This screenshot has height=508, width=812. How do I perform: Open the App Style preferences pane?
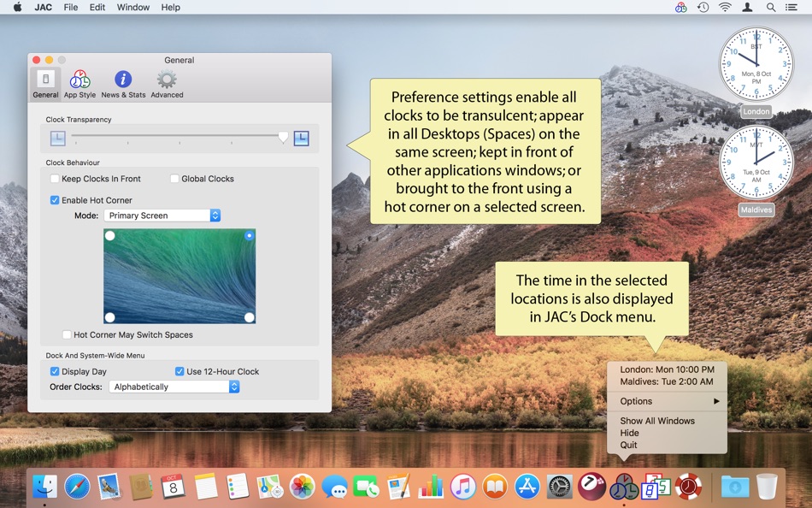click(79, 81)
